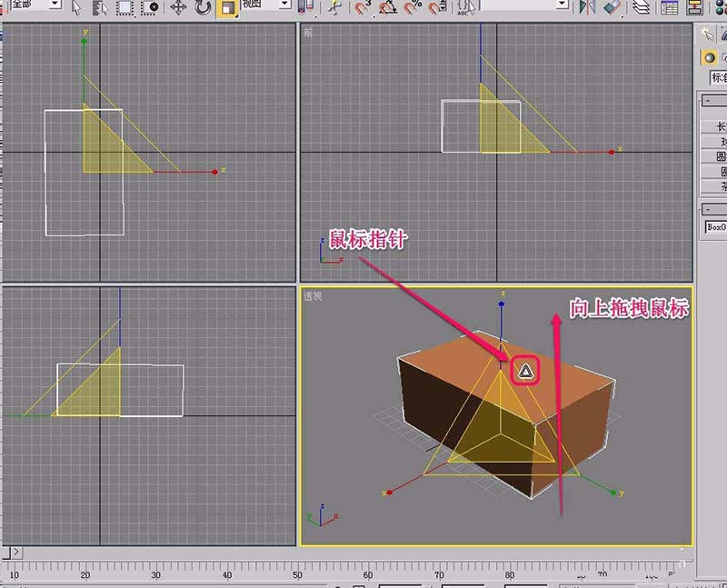Open the object subcategory dropdown 标准
This screenshot has height=588, width=727.
click(718, 77)
